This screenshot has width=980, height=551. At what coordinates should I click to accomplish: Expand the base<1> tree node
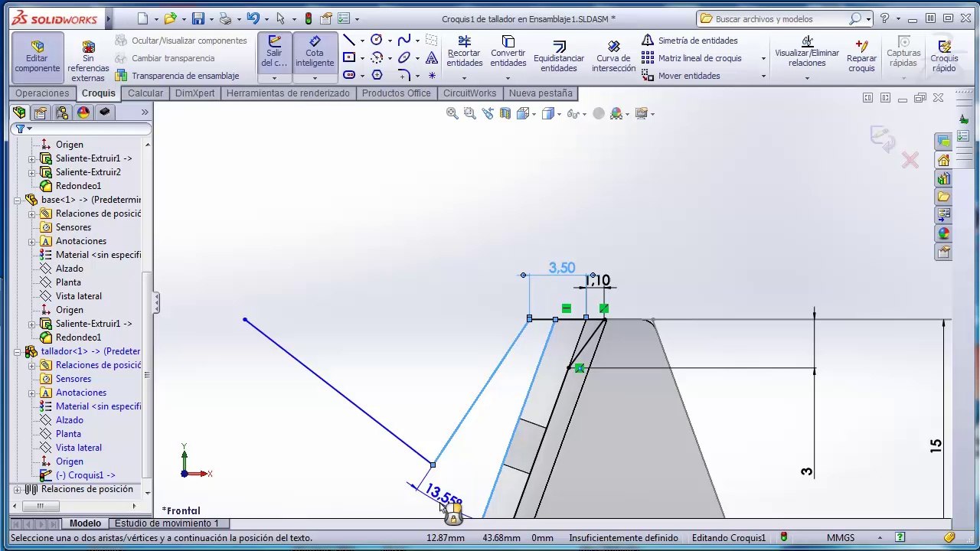pyautogui.click(x=18, y=200)
